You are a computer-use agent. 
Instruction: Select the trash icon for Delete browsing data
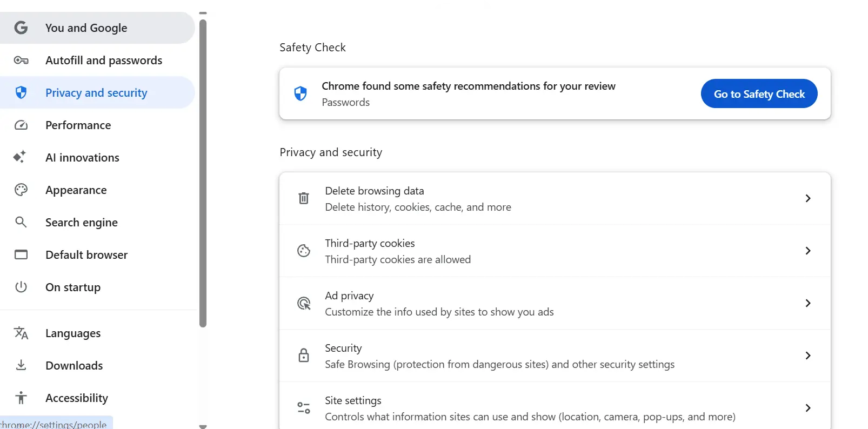click(x=304, y=198)
